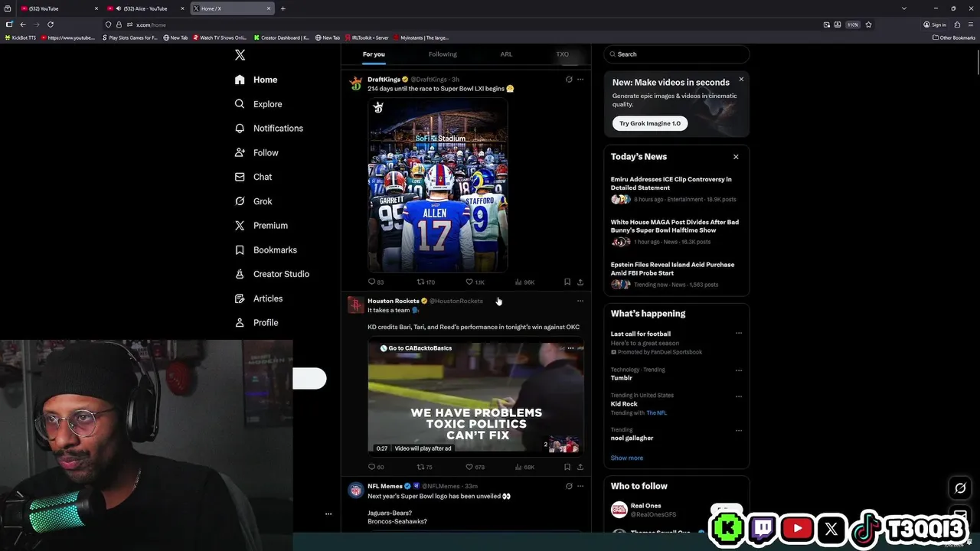Open DraftKings post more options menu

(580, 80)
